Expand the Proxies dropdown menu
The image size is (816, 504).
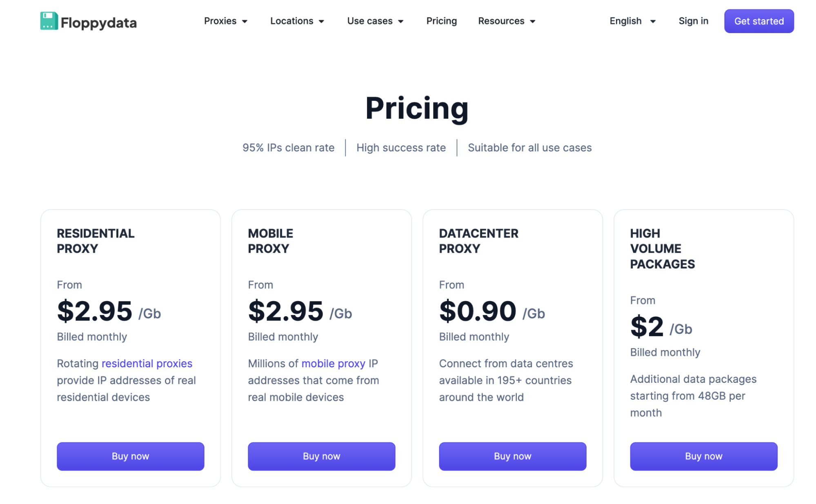pyautogui.click(x=225, y=21)
